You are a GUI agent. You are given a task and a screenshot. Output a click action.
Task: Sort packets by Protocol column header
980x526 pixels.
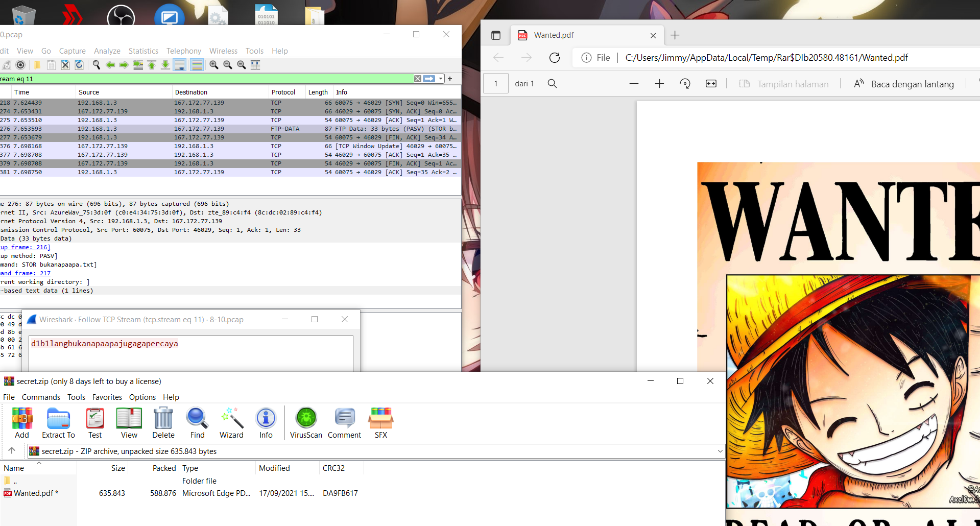click(x=283, y=92)
